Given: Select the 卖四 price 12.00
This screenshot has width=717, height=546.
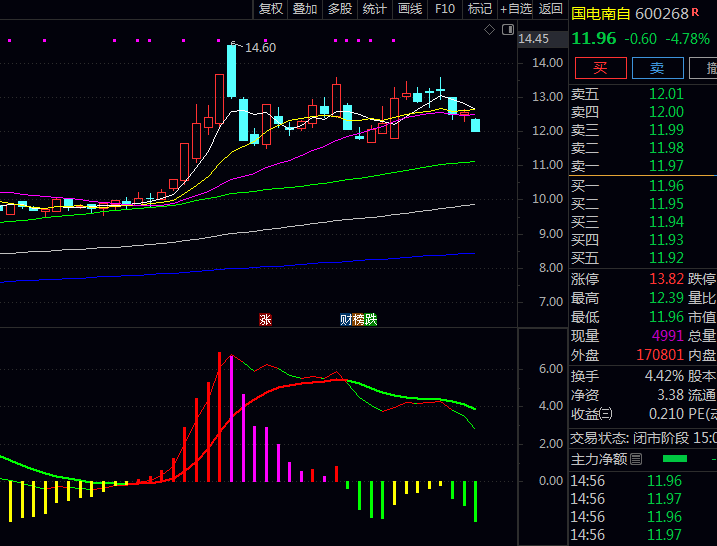Looking at the screenshot, I should coord(666,112).
